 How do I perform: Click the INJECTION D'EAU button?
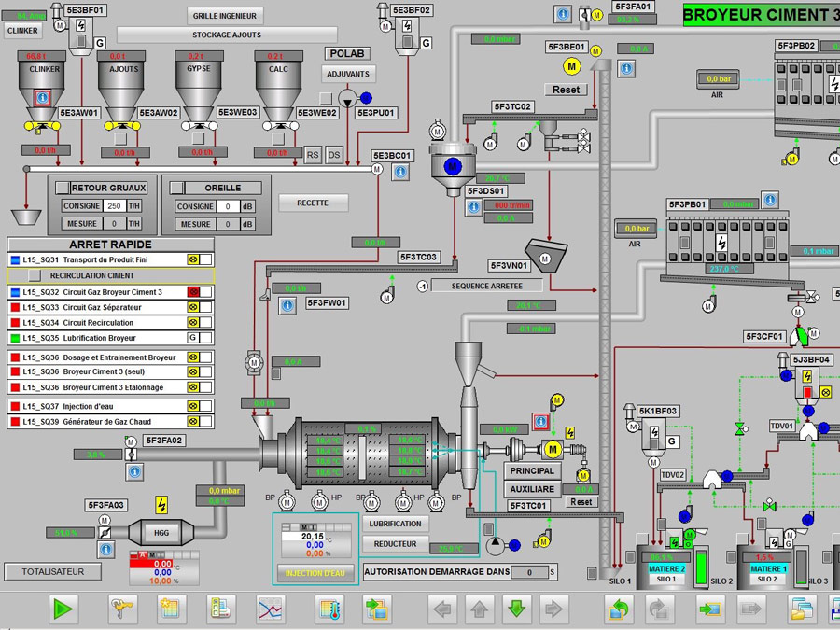[318, 572]
